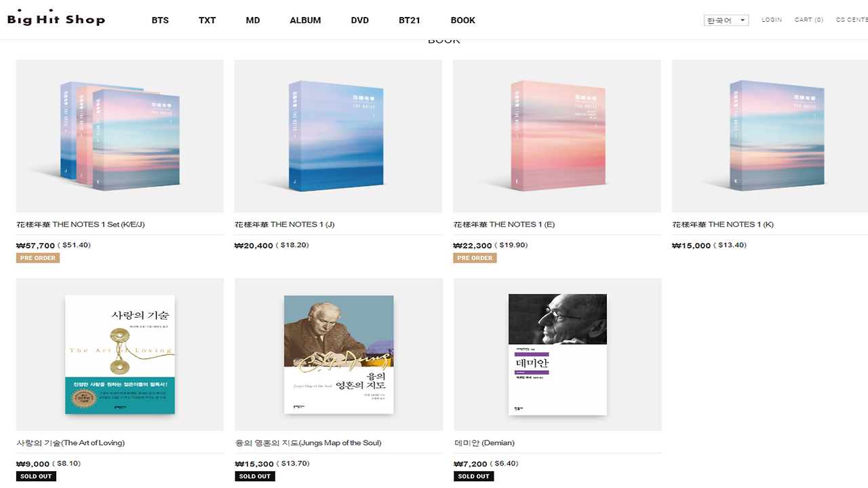Screen dimensions: 868x488
Task: Open the Big Hit Shop logo homepage
Action: 56,20
